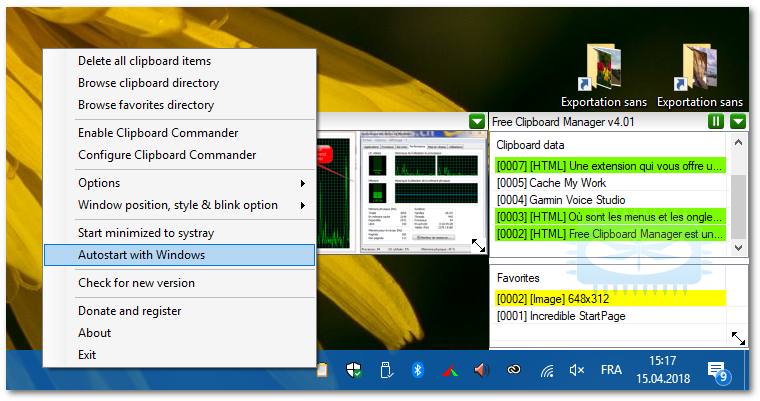Toggle Autostart with Windows

pyautogui.click(x=180, y=255)
